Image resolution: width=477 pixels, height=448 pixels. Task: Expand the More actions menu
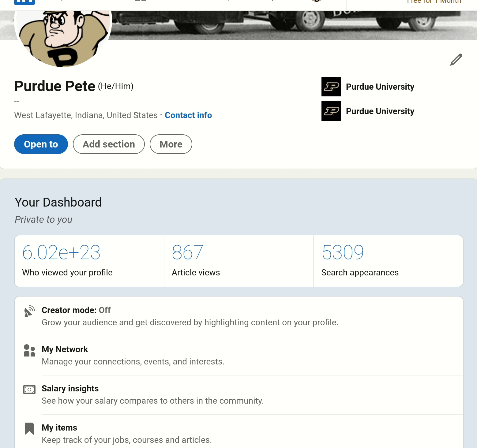171,144
